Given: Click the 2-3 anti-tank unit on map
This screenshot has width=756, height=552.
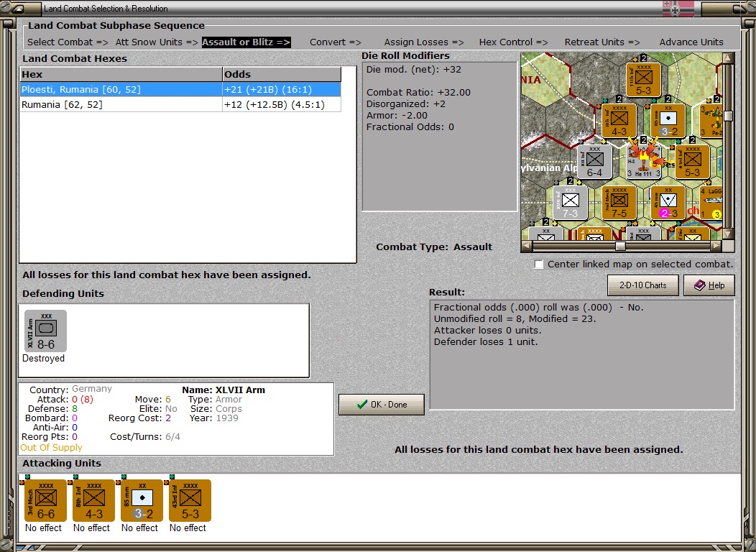Looking at the screenshot, I should [x=668, y=203].
